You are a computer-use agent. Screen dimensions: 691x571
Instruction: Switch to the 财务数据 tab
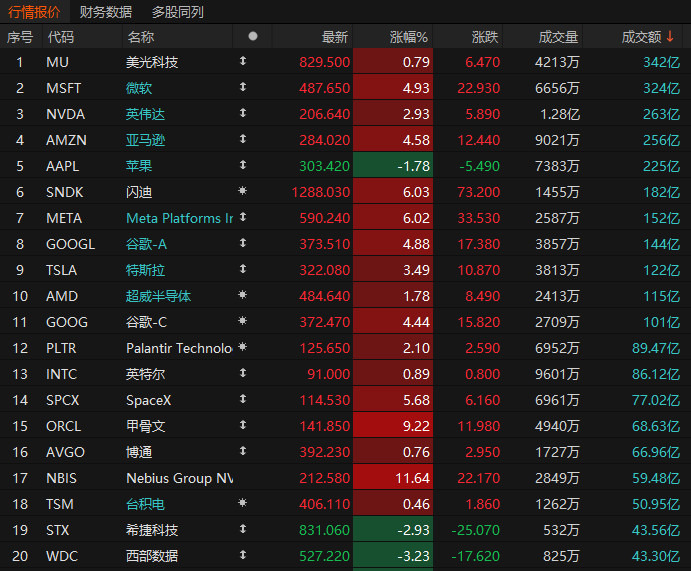[x=106, y=12]
